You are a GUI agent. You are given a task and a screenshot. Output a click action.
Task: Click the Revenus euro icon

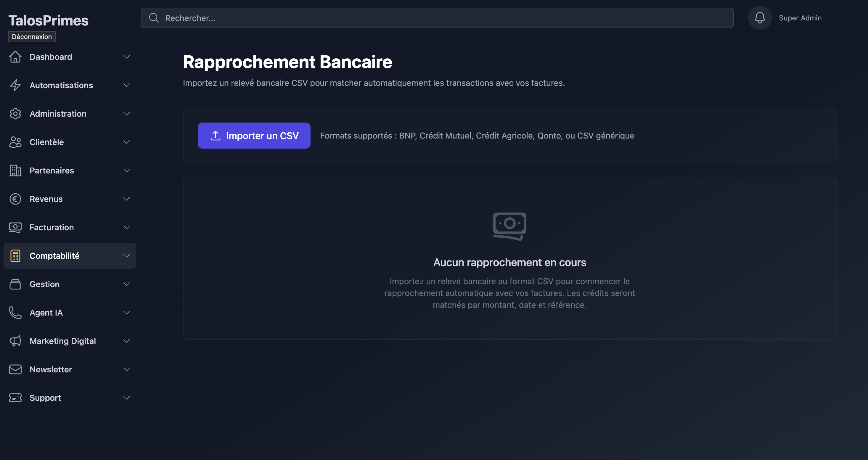[15, 199]
